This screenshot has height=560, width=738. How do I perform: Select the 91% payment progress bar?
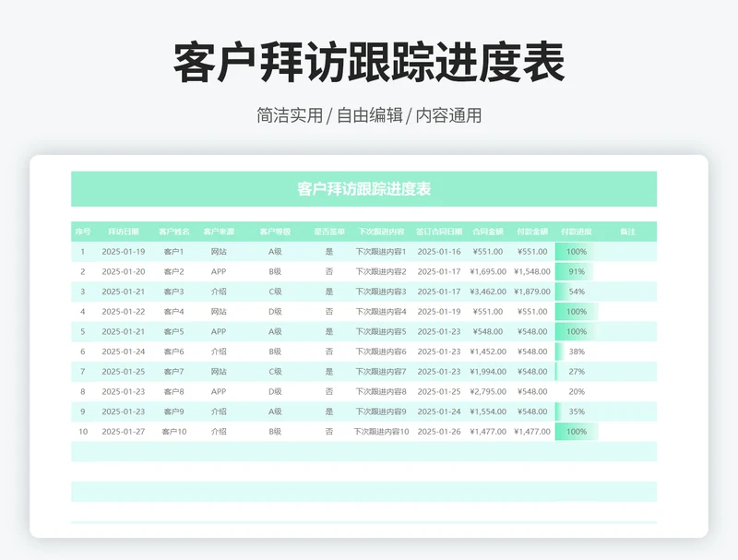coord(575,271)
